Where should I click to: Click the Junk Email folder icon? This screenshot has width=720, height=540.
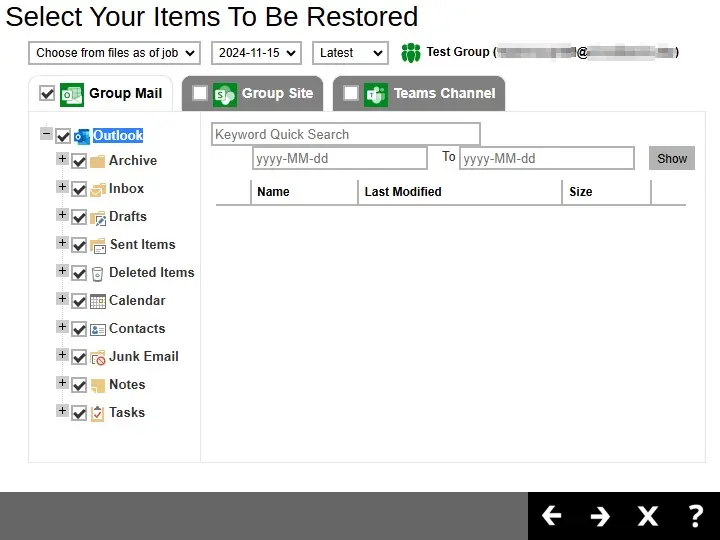(x=98, y=357)
